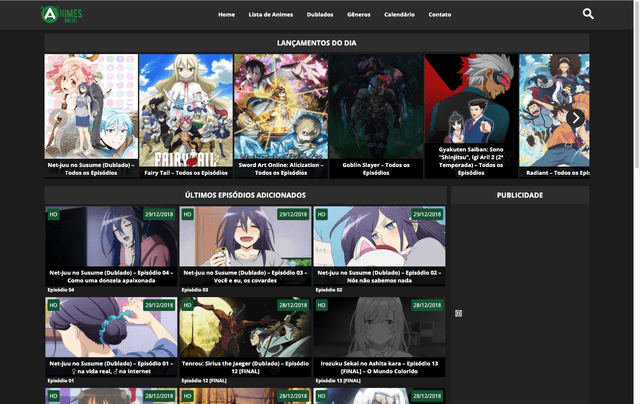The width and height of the screenshot is (640, 404).
Task: Click 'Sword Art Online: Alicization' title link
Action: click(281, 169)
